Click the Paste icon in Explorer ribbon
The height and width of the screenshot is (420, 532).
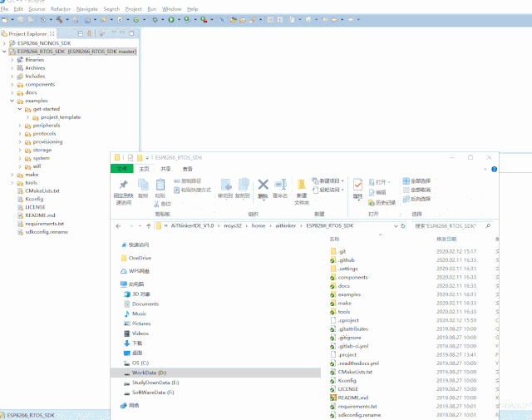click(x=160, y=185)
